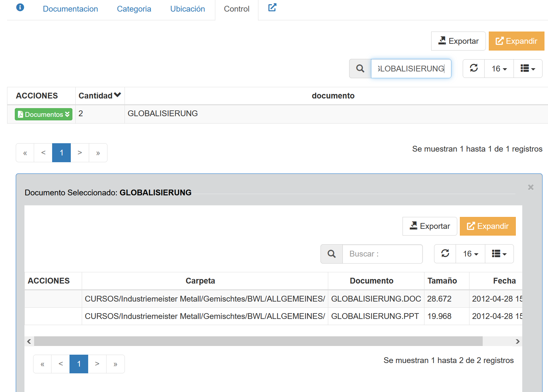Screen dimensions: 548x392
Task: Switch to the Ubicación tab
Action: tap(188, 9)
